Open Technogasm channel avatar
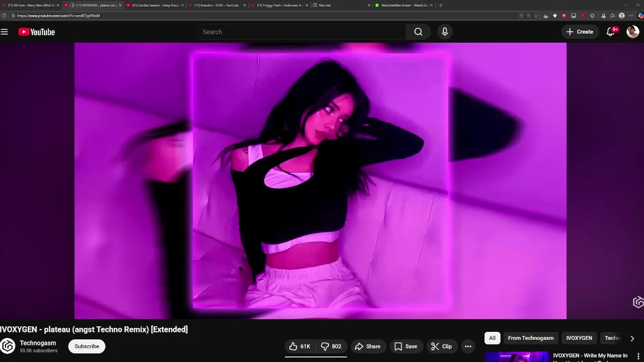This screenshot has height=362, width=644. pyautogui.click(x=8, y=346)
